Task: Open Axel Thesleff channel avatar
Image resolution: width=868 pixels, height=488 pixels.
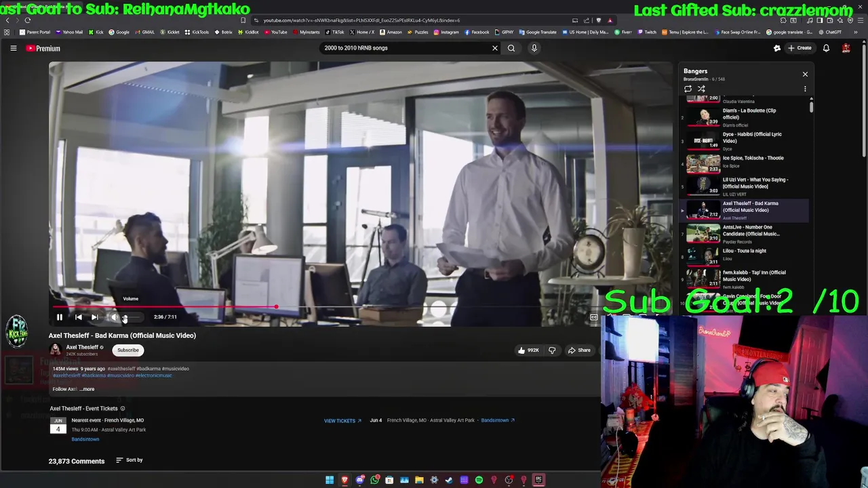Action: (56, 350)
